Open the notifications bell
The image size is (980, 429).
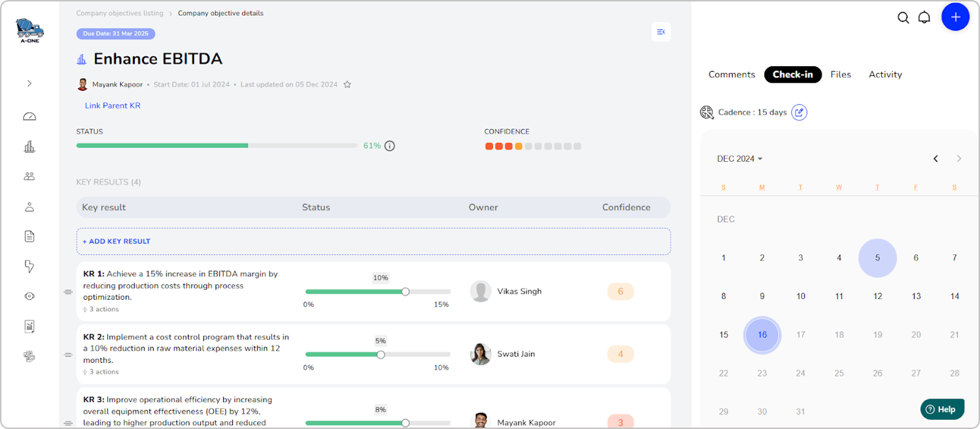click(924, 18)
